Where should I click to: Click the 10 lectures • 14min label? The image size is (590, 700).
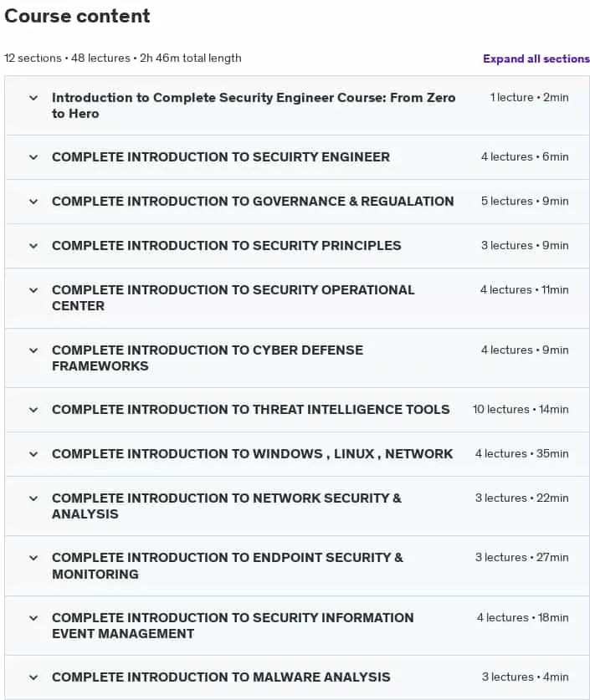(521, 409)
